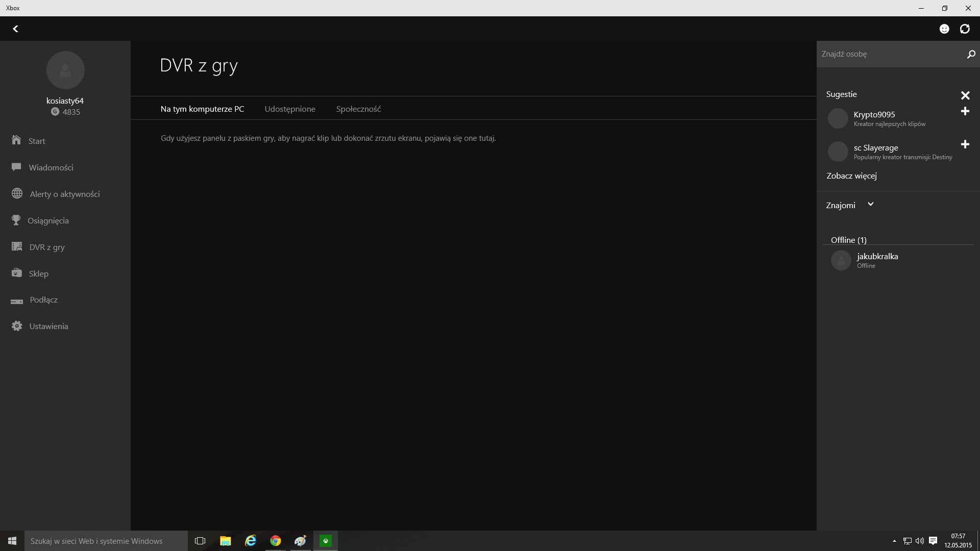Close the Sugestie section
Screen dimensions: 980x551
point(965,95)
